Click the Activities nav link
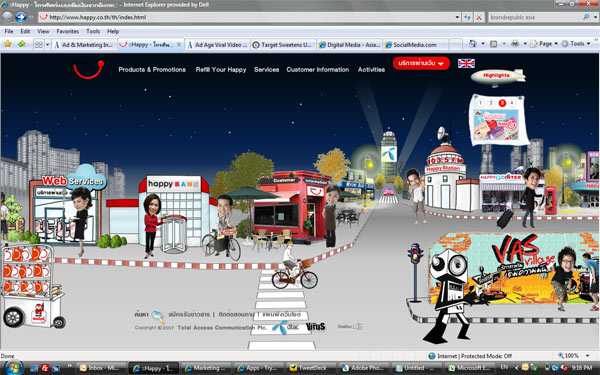This screenshot has height=375, width=600. (x=371, y=70)
